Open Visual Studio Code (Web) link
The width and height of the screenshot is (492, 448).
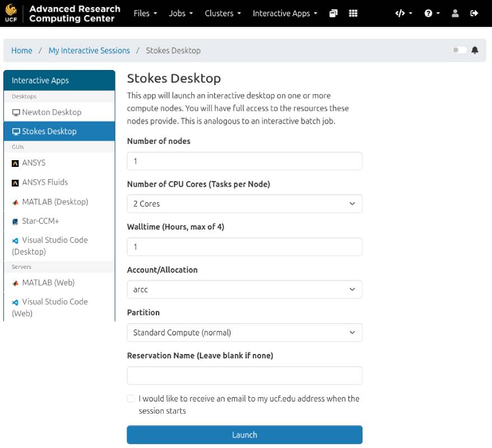[x=59, y=307]
